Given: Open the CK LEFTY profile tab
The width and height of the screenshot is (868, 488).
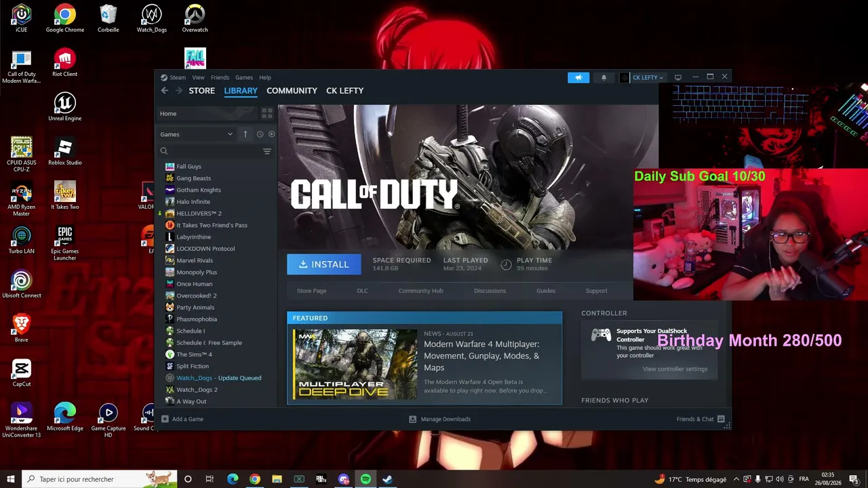Looking at the screenshot, I should [344, 91].
